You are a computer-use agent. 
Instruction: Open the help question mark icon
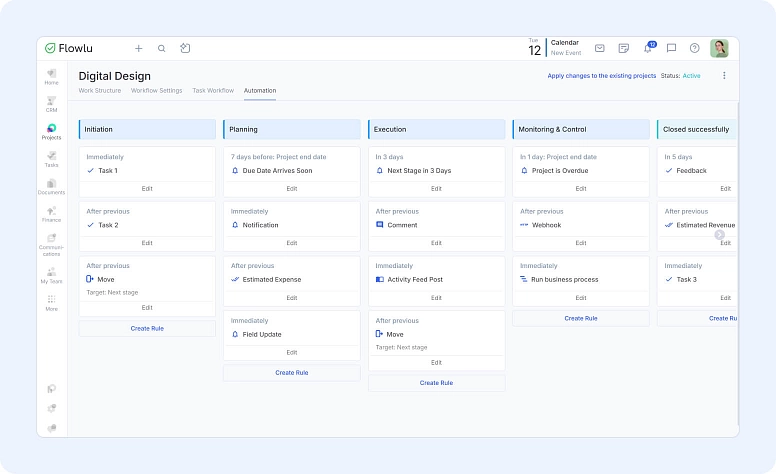tap(695, 48)
